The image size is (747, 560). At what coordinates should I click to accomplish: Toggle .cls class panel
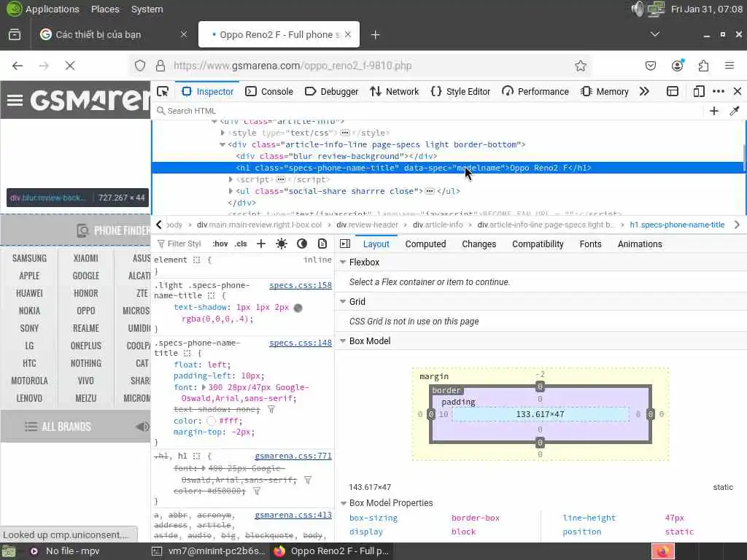(x=241, y=244)
